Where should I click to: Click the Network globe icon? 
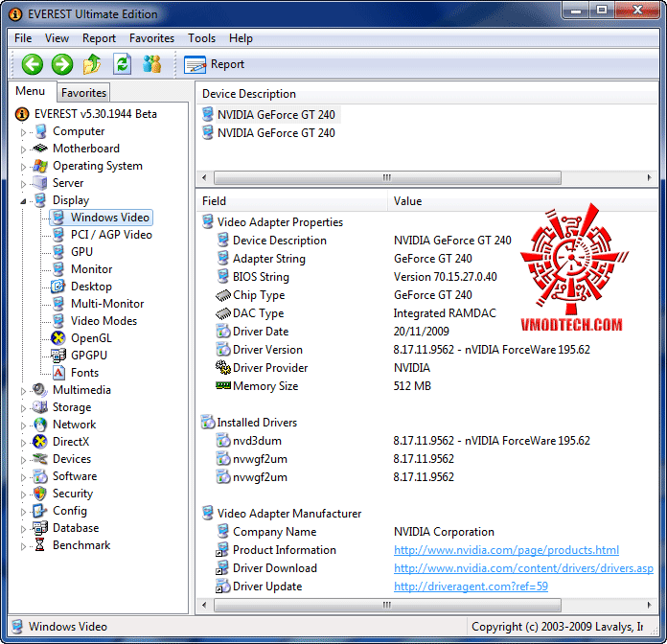point(40,425)
